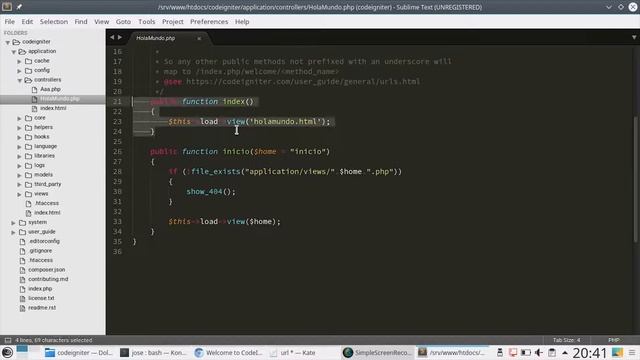The height and width of the screenshot is (360, 640).
Task: Open the KDE application launcher
Action: (7, 353)
